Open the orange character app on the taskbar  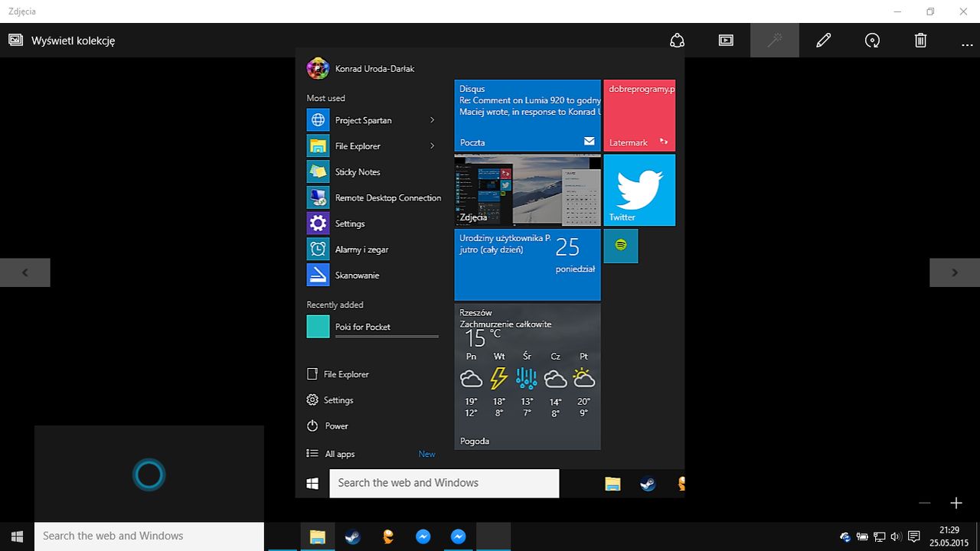click(388, 536)
